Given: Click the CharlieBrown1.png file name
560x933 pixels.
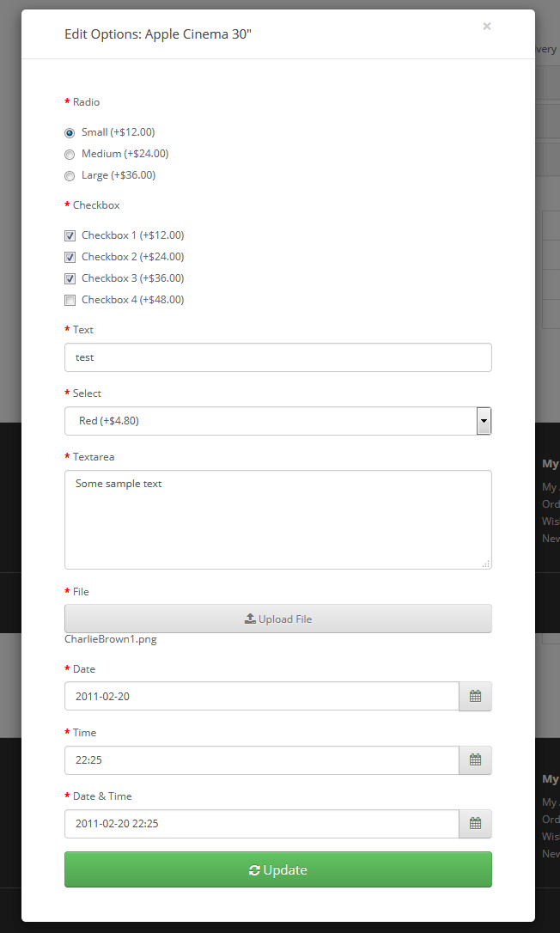Looking at the screenshot, I should (x=111, y=640).
